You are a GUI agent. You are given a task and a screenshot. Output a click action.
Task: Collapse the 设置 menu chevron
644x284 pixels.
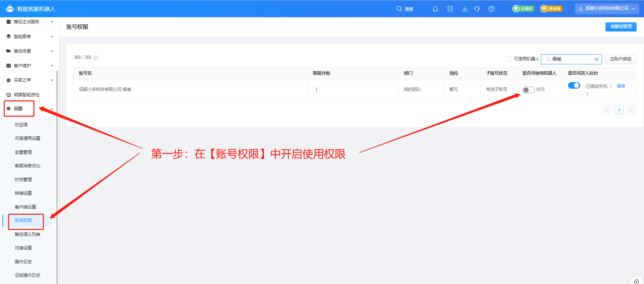[52, 109]
